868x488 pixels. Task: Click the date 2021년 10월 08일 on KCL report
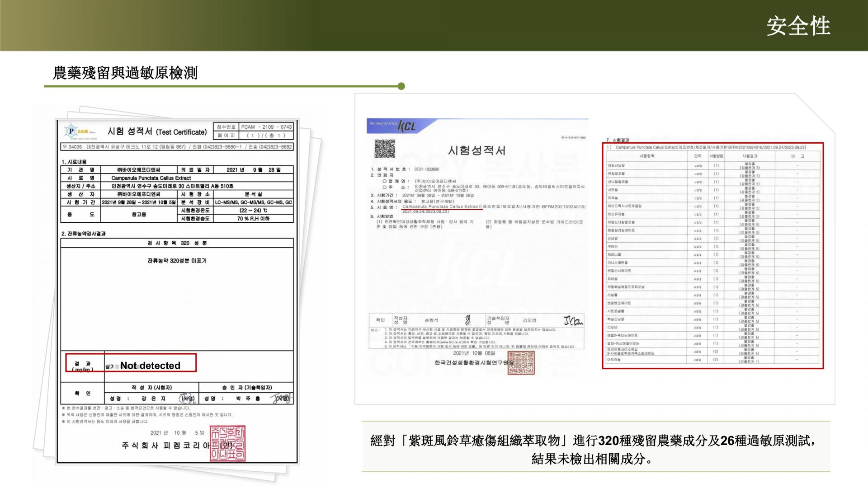point(474,353)
